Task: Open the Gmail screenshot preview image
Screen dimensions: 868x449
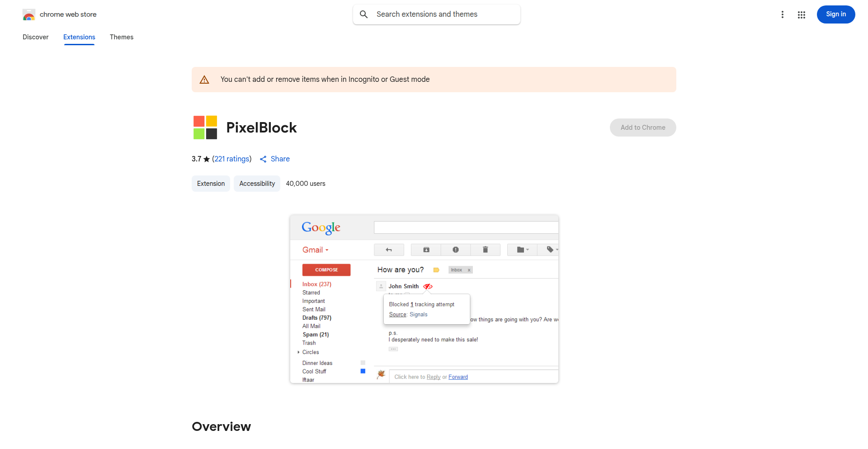Action: pyautogui.click(x=424, y=299)
